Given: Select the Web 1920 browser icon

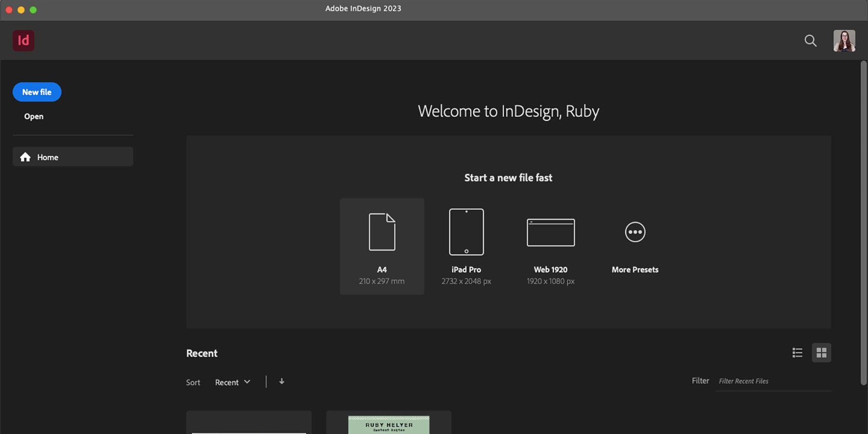Looking at the screenshot, I should [551, 233].
